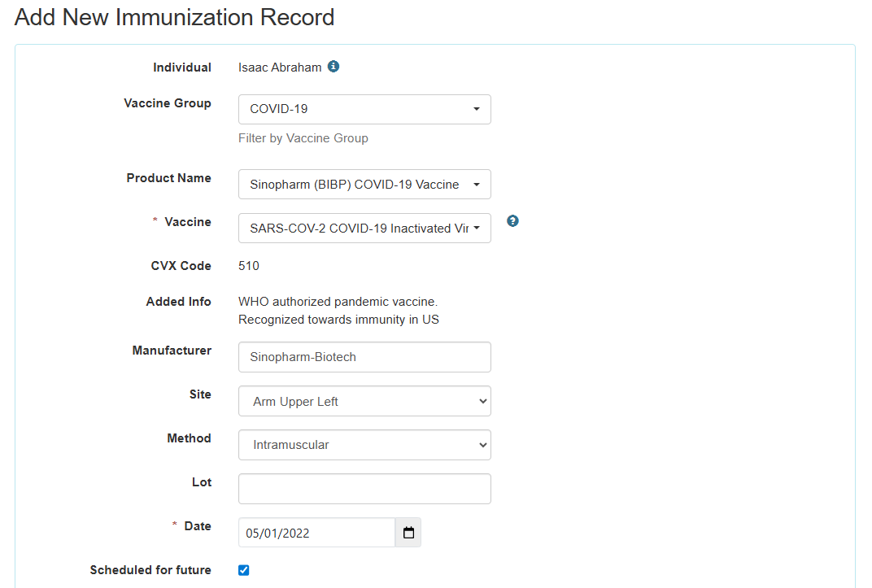Click the Manufacturer field containing Sinopharm-Biotech
The image size is (872, 588).
click(x=364, y=357)
